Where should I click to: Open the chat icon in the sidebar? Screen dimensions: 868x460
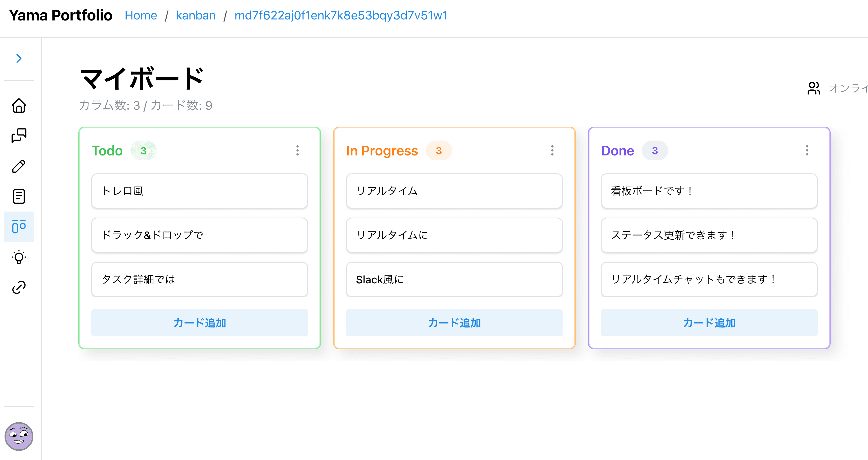click(18, 136)
